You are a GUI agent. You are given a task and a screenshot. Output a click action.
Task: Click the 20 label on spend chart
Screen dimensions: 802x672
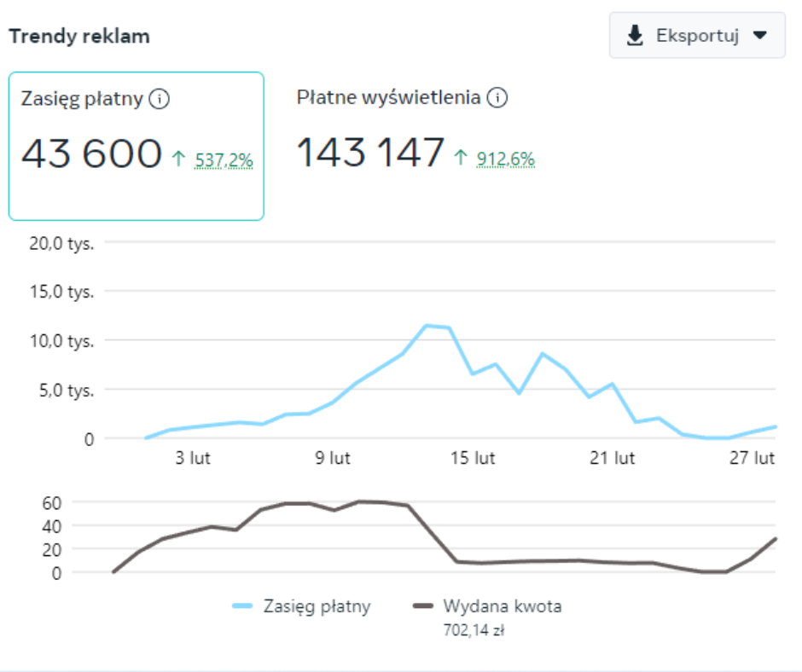(x=52, y=550)
